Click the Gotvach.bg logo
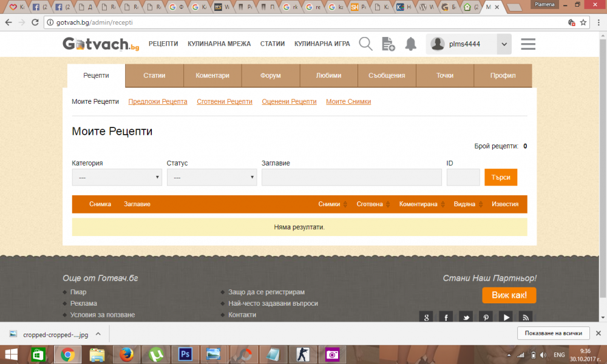 pos(101,44)
